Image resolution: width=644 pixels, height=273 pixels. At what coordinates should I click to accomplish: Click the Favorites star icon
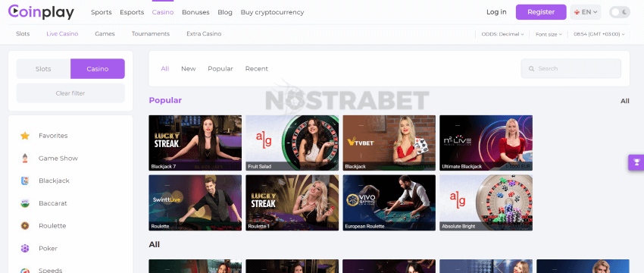pyautogui.click(x=25, y=136)
